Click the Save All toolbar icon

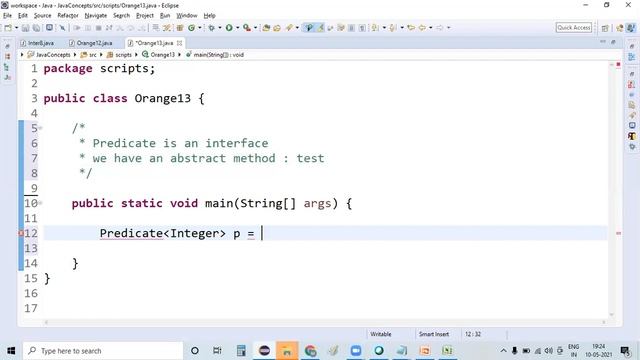click(x=36, y=28)
